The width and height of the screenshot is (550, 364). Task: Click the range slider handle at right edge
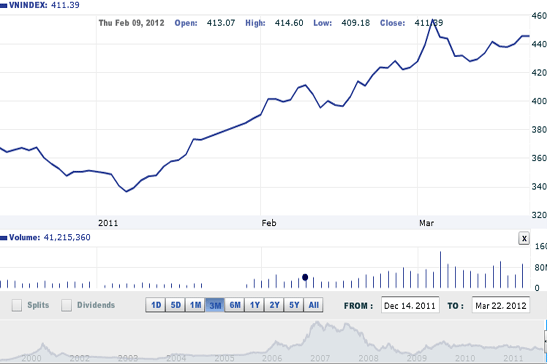click(x=546, y=340)
